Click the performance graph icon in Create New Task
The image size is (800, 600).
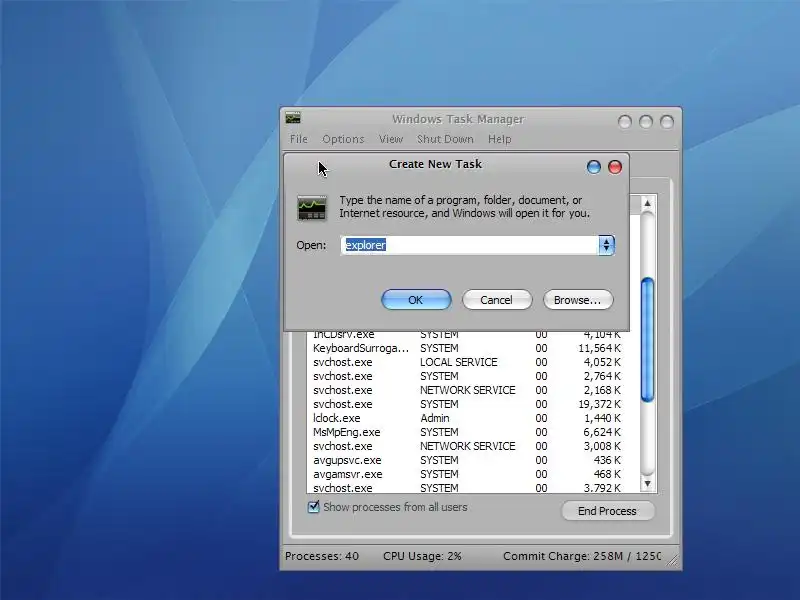[312, 208]
